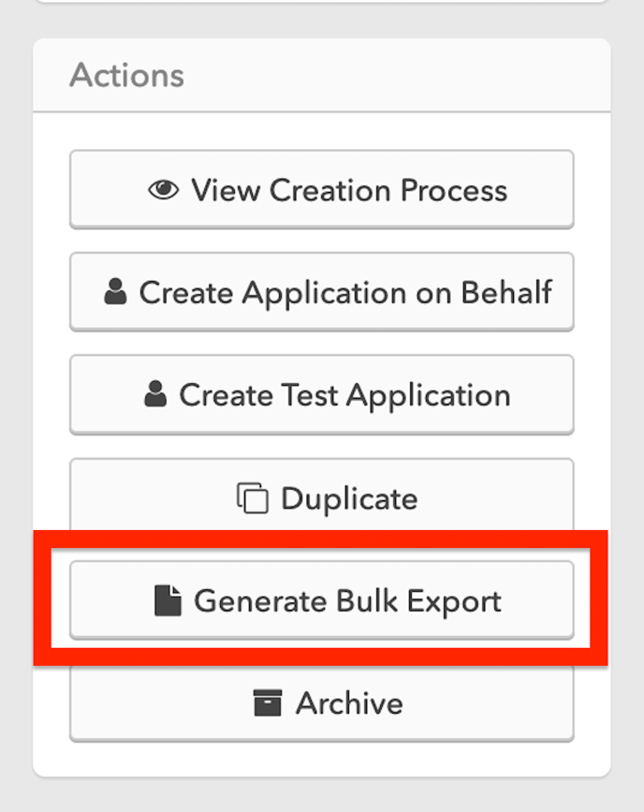The height and width of the screenshot is (812, 644).
Task: Click the archive box icon
Action: click(268, 702)
